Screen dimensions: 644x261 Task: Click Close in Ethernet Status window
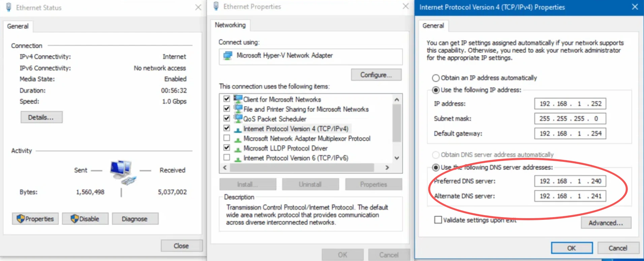(181, 246)
